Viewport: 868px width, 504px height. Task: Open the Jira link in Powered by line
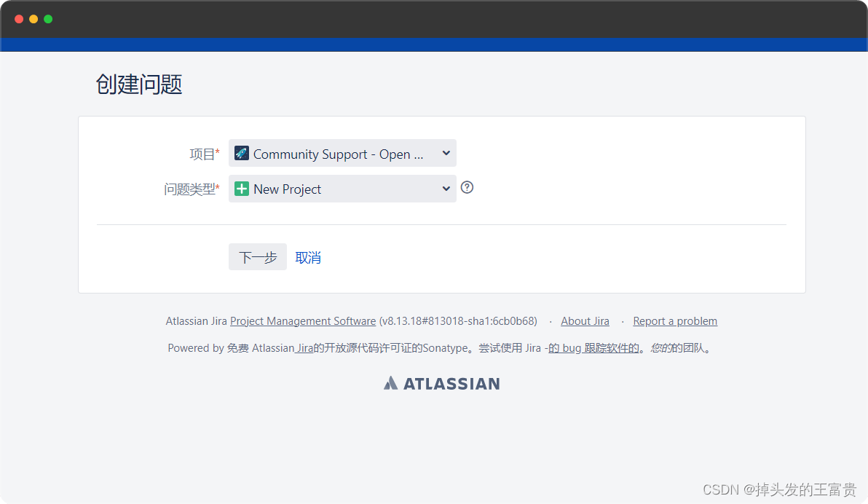pyautogui.click(x=304, y=348)
